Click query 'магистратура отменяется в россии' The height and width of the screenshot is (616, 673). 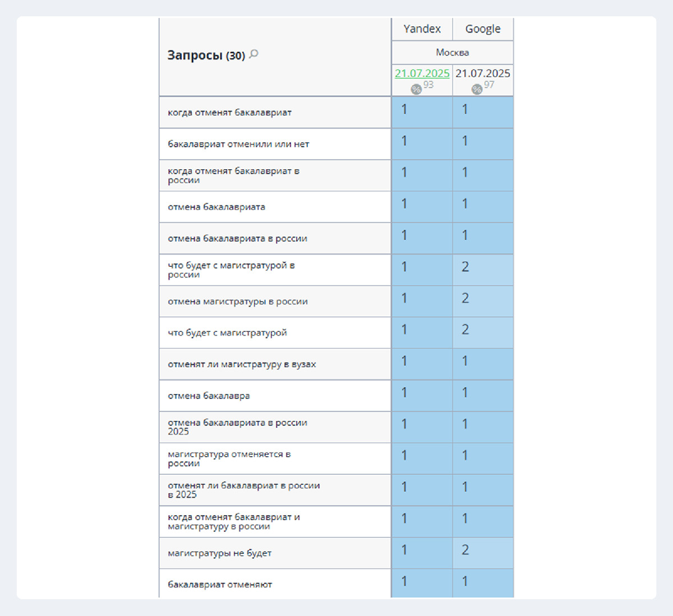229,458
